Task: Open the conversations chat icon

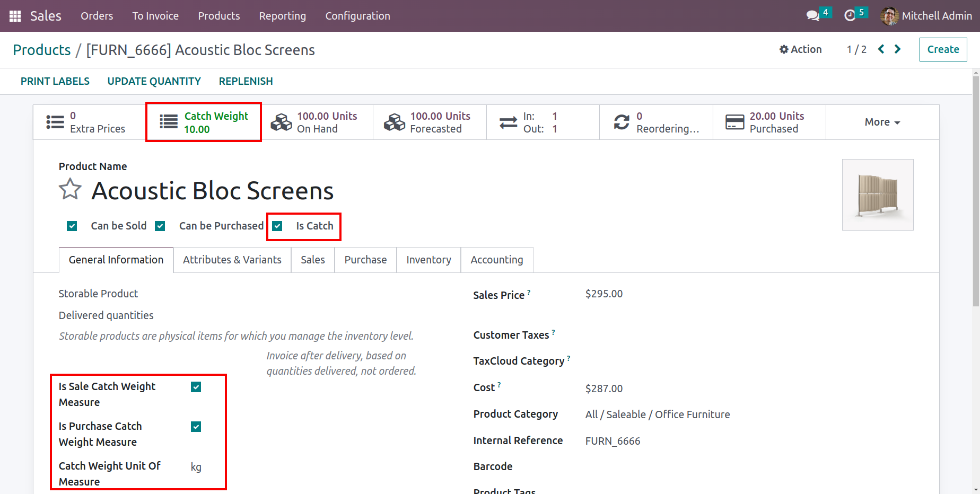Action: [812, 16]
